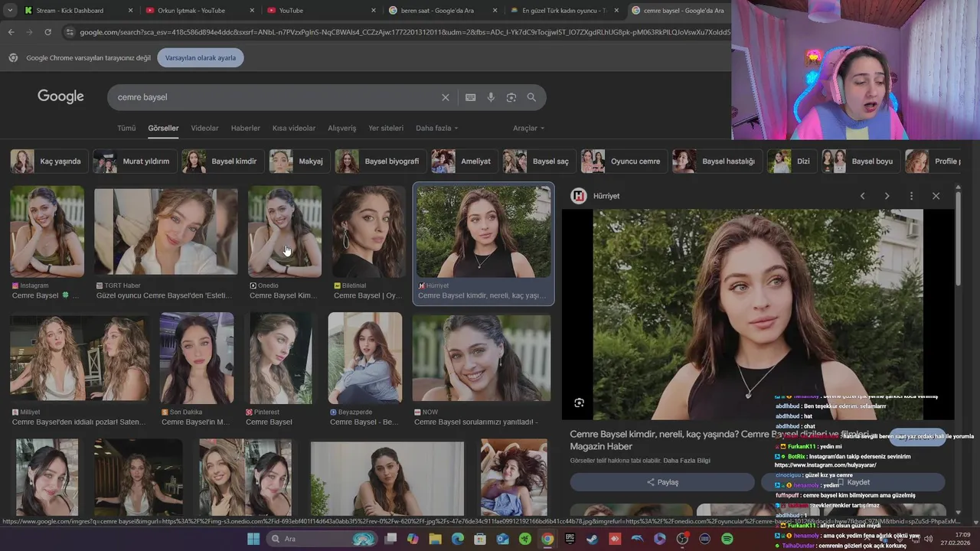The width and height of the screenshot is (980, 551).
Task: Open three-dot options menu in preview panel
Action: (x=911, y=196)
